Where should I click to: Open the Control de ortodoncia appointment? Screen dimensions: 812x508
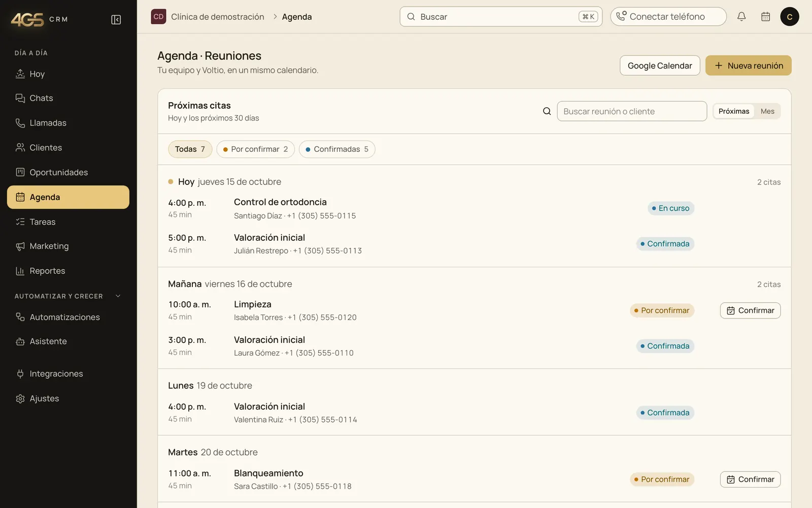(474, 208)
